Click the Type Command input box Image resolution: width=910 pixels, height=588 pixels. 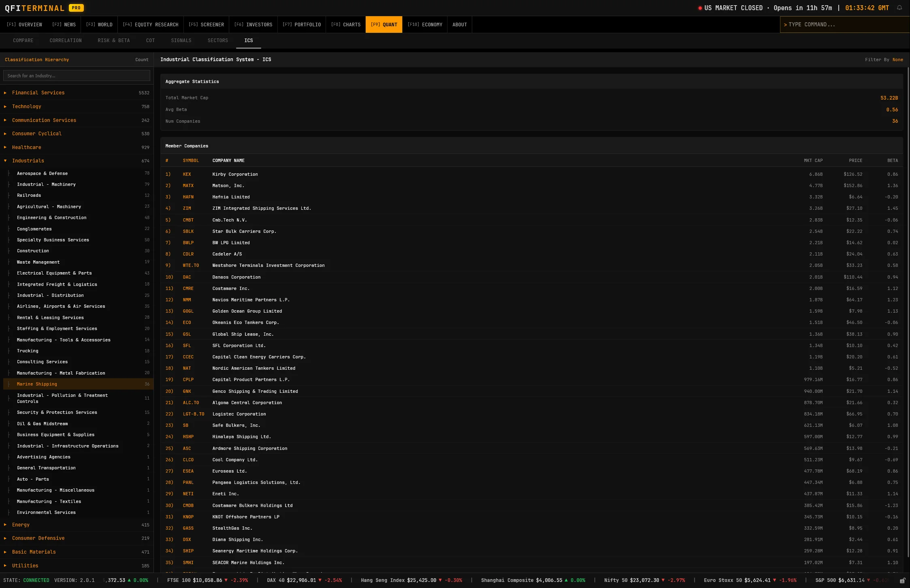pyautogui.click(x=844, y=25)
